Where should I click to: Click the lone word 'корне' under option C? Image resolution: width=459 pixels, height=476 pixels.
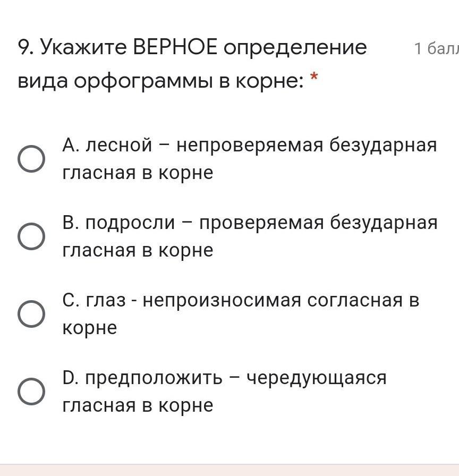pyautogui.click(x=89, y=328)
